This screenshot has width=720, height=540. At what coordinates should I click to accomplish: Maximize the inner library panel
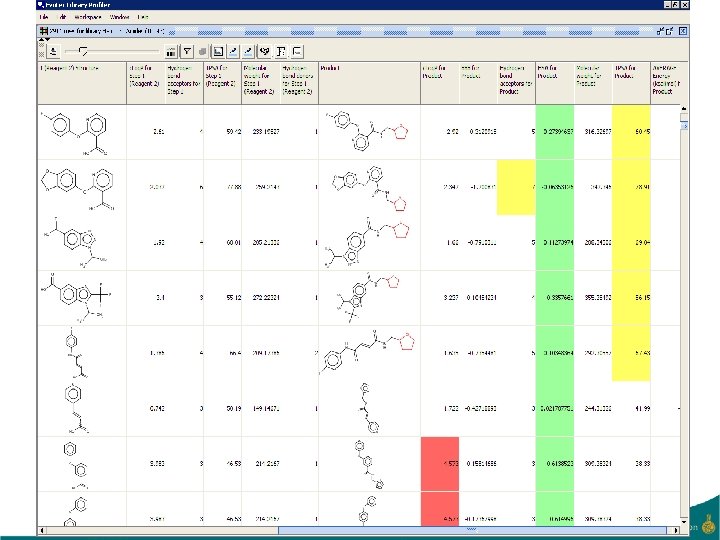point(670,31)
